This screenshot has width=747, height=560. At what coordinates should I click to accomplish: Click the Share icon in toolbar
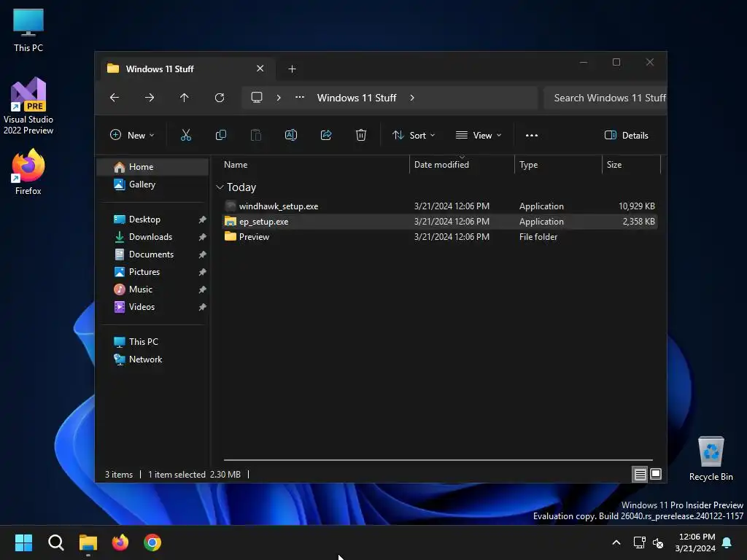point(326,135)
